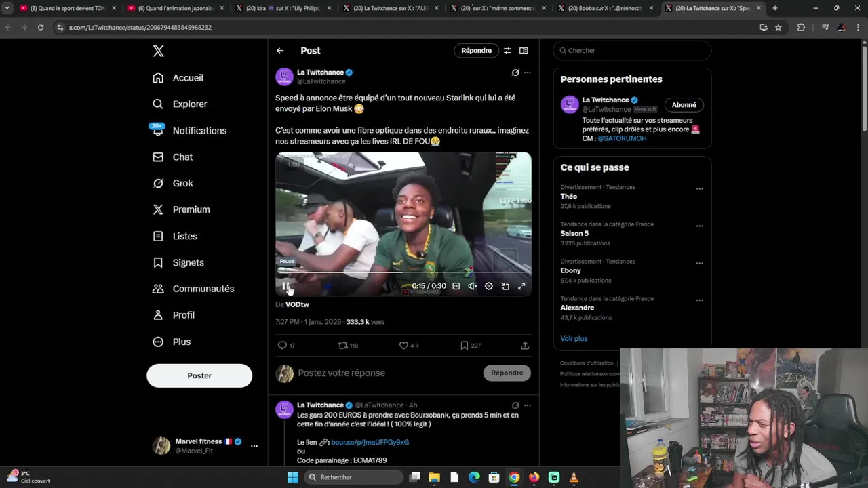Click La Twitchance avatar on main post
The height and width of the screenshot is (488, 868).
tap(284, 77)
